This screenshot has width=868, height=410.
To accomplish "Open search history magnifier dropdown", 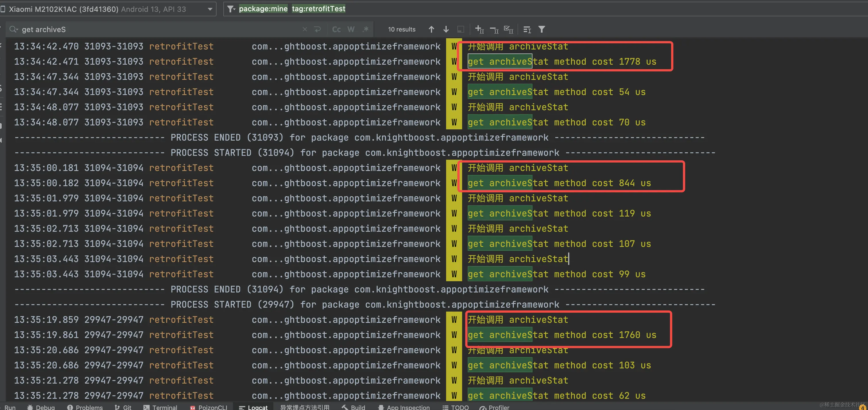I will click(x=13, y=29).
